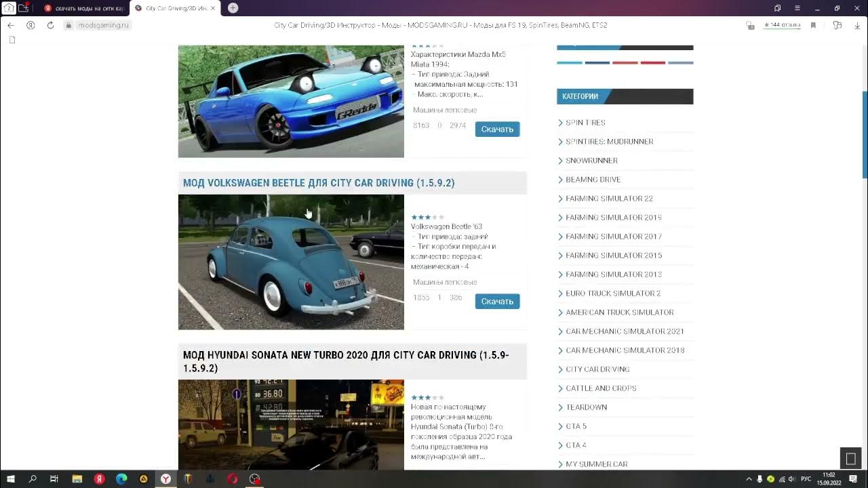This screenshot has width=868, height=488.
Task: Go back with the browser back arrow
Action: 10,25
